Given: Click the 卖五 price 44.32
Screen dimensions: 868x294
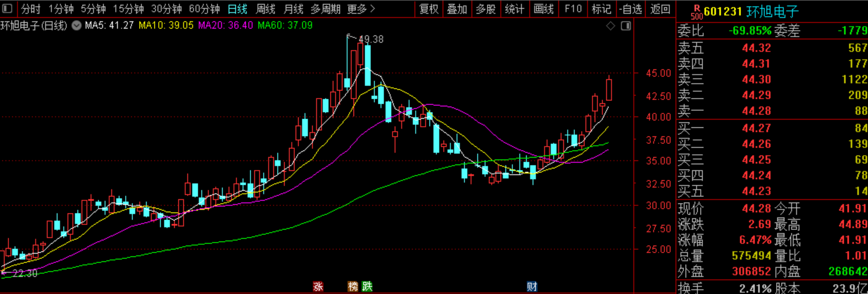Looking at the screenshot, I should point(756,48).
